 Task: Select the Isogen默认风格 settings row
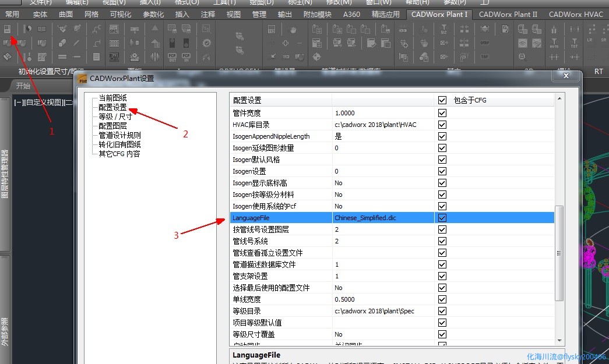click(x=392, y=160)
